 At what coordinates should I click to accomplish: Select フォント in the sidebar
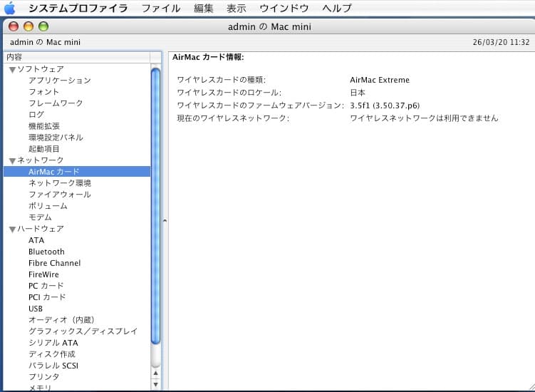pyautogui.click(x=43, y=92)
